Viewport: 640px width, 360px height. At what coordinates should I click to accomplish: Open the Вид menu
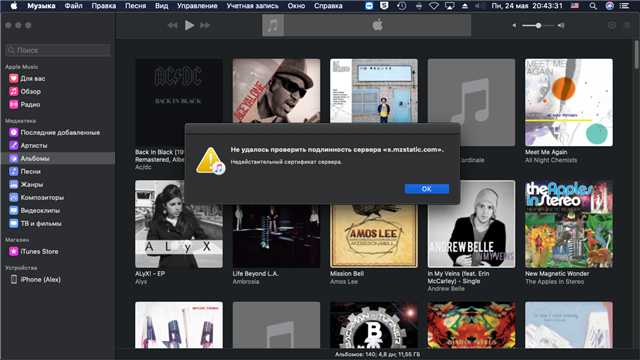pyautogui.click(x=162, y=6)
